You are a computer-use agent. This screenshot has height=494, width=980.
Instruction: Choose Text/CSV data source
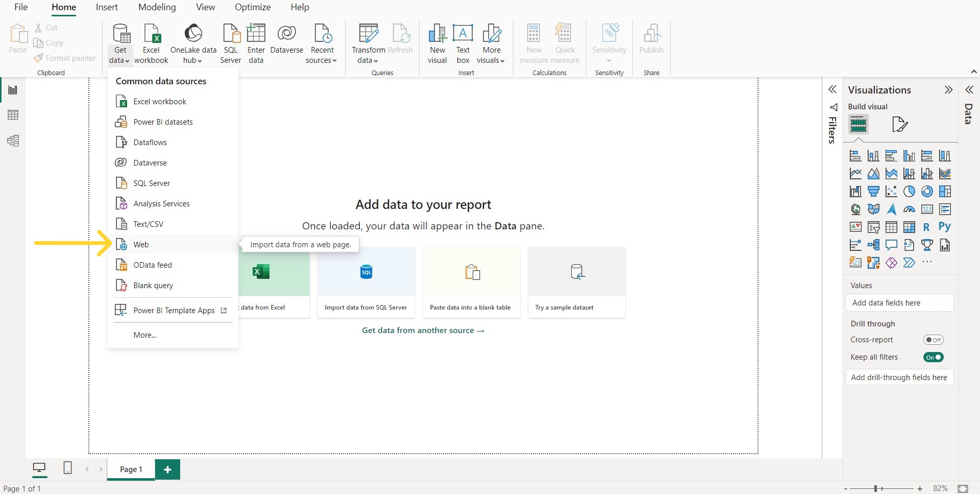pyautogui.click(x=173, y=224)
